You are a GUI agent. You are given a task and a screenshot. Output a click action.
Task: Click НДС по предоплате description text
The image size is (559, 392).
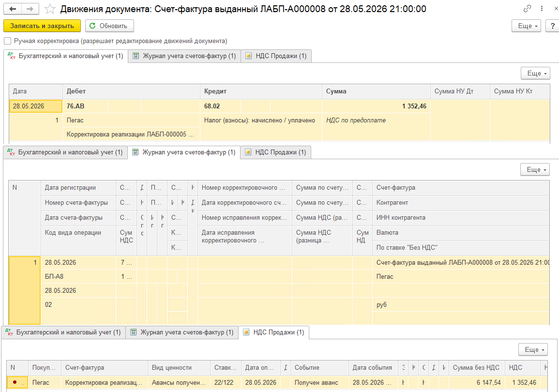click(356, 121)
